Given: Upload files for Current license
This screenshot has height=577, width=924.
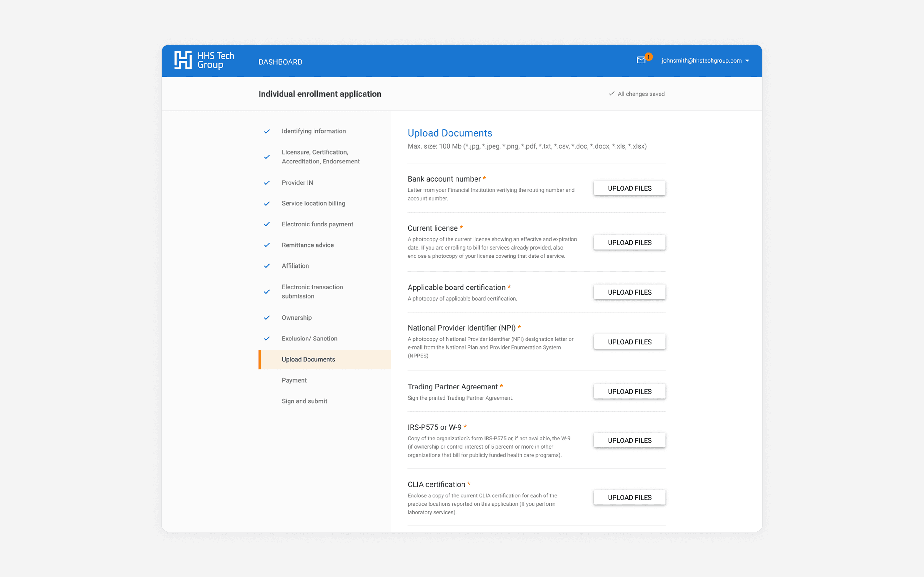Looking at the screenshot, I should [629, 242].
